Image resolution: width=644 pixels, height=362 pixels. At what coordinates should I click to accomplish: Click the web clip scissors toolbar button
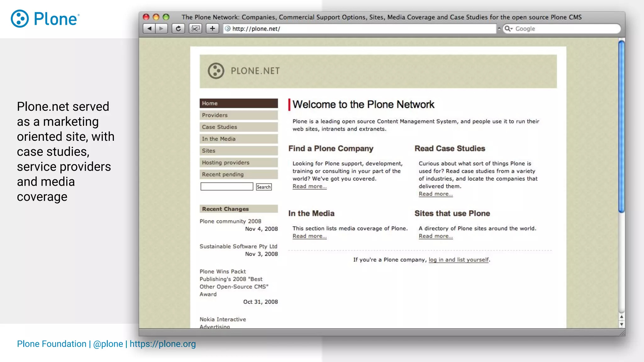tap(195, 29)
